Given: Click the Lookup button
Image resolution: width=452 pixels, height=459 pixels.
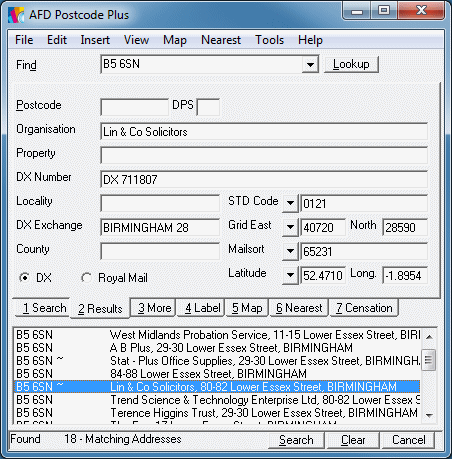Looking at the screenshot, I should coord(351,64).
